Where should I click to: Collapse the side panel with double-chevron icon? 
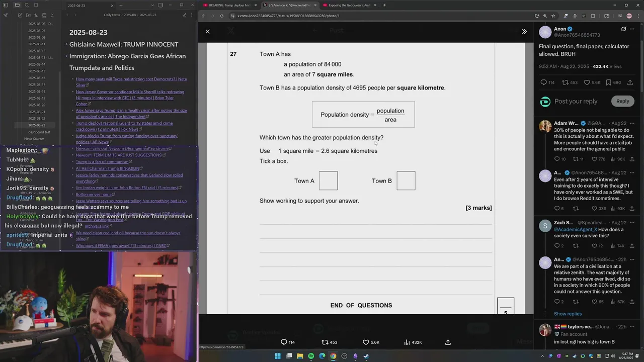(524, 31)
